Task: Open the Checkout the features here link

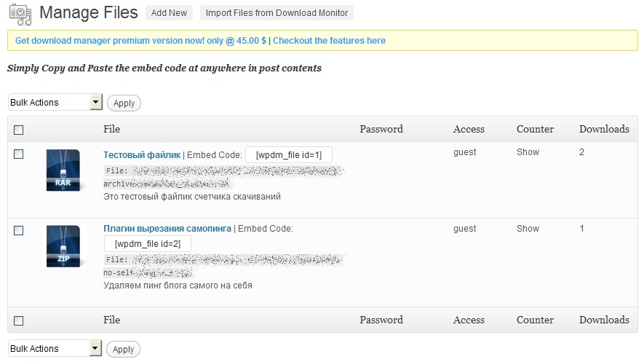Action: tap(329, 41)
